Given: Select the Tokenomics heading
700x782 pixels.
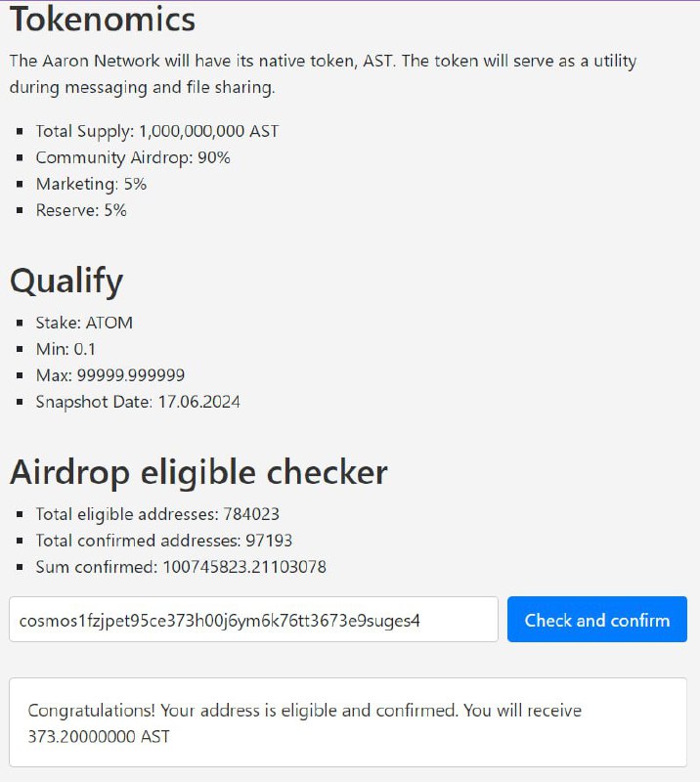Looking at the screenshot, I should click(x=103, y=20).
